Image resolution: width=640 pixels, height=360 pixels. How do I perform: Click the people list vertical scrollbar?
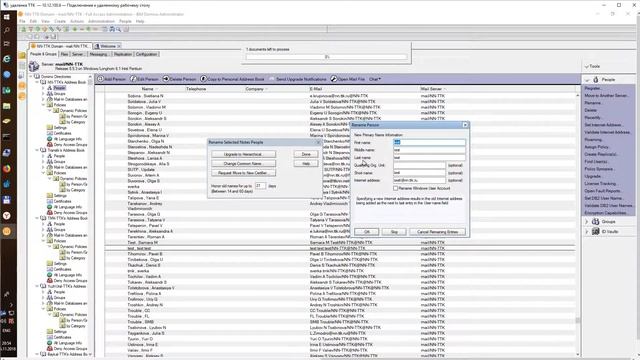(578, 224)
